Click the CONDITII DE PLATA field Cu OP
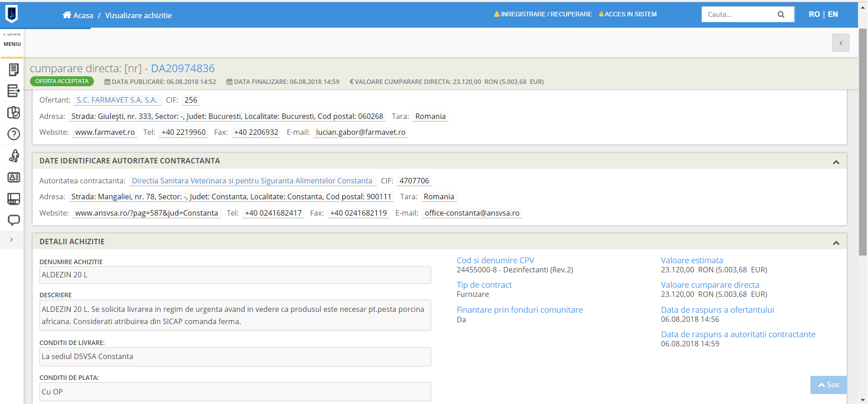This screenshot has width=868, height=404. point(235,392)
